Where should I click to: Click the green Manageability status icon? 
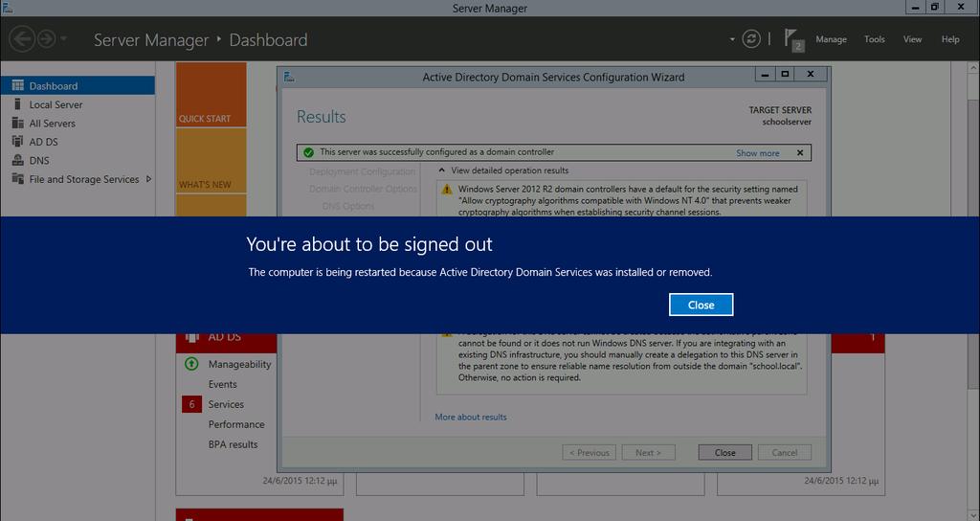[191, 364]
